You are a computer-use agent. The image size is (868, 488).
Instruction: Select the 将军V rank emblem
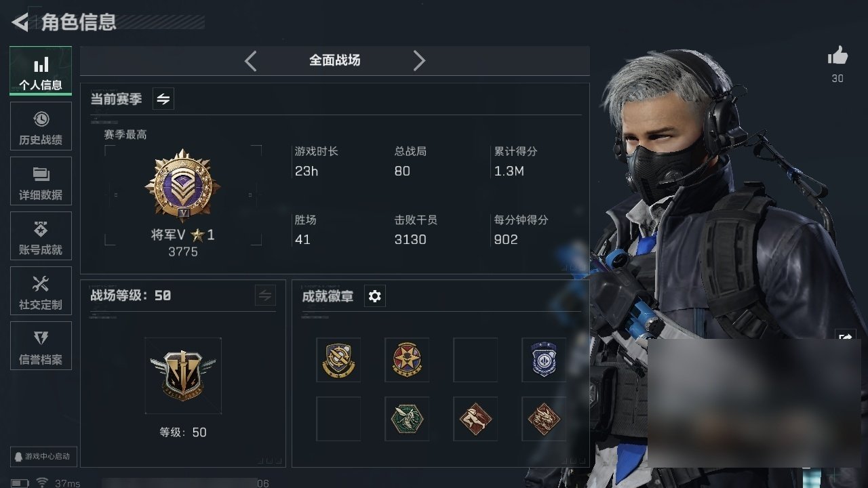click(183, 187)
